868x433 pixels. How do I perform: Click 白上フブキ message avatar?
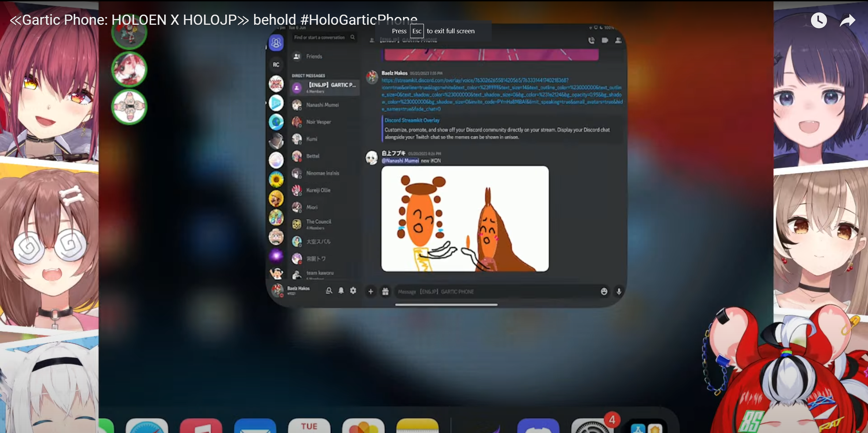click(x=372, y=158)
